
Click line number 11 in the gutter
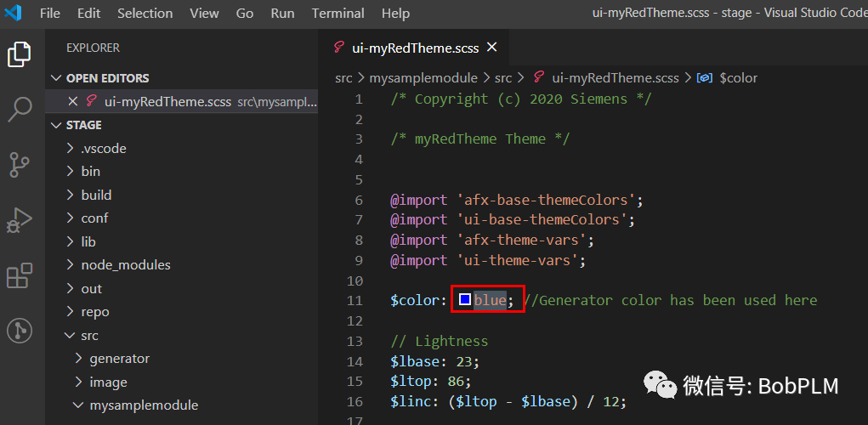355,301
